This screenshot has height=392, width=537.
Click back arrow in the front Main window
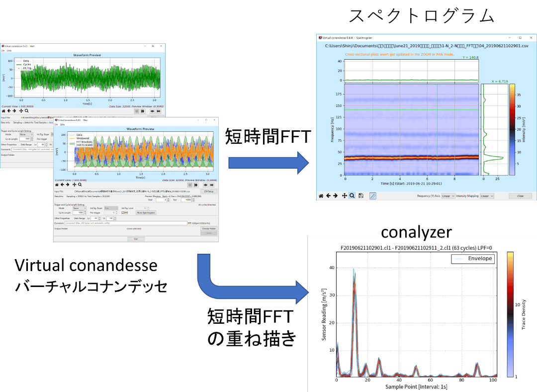coord(62,185)
